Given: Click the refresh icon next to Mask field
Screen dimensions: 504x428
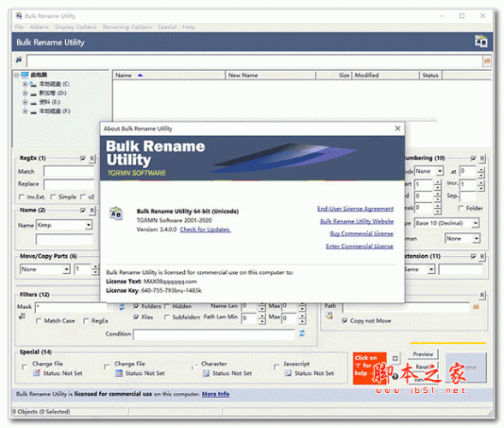Looking at the screenshot, I should tap(122, 306).
